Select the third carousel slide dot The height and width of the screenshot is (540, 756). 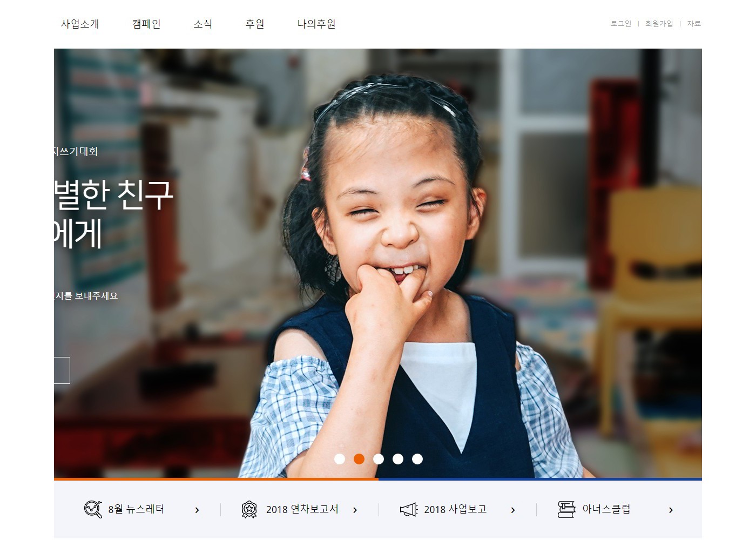coord(379,459)
